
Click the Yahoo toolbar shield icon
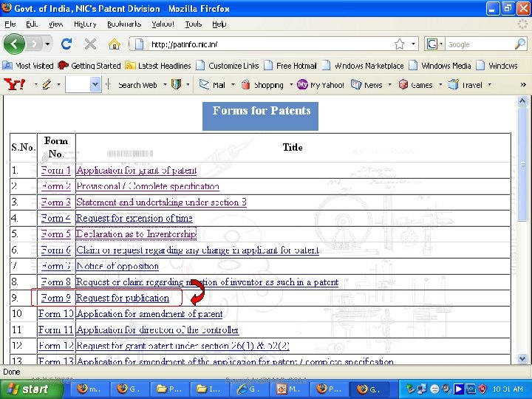tap(176, 84)
